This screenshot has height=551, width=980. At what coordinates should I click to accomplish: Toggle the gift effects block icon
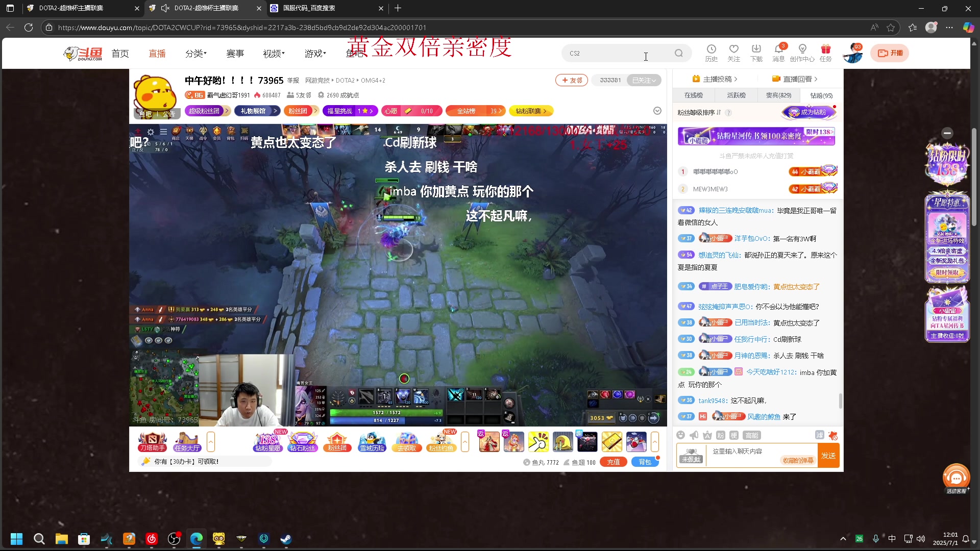pos(833,435)
